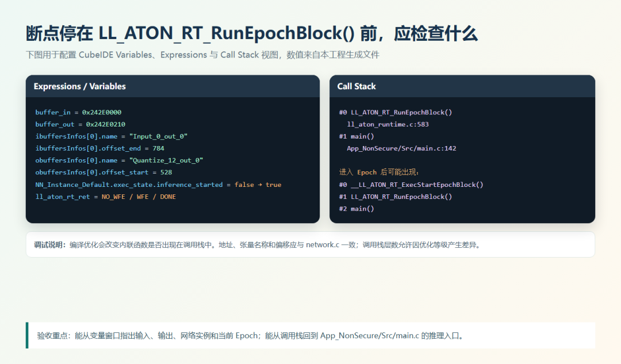
Task: Open the App_NonSecure/Src/main.c:142 source location
Action: tap(401, 148)
